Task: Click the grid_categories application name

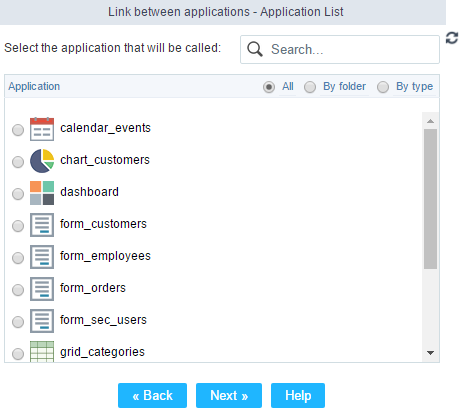Action: pyautogui.click(x=102, y=352)
